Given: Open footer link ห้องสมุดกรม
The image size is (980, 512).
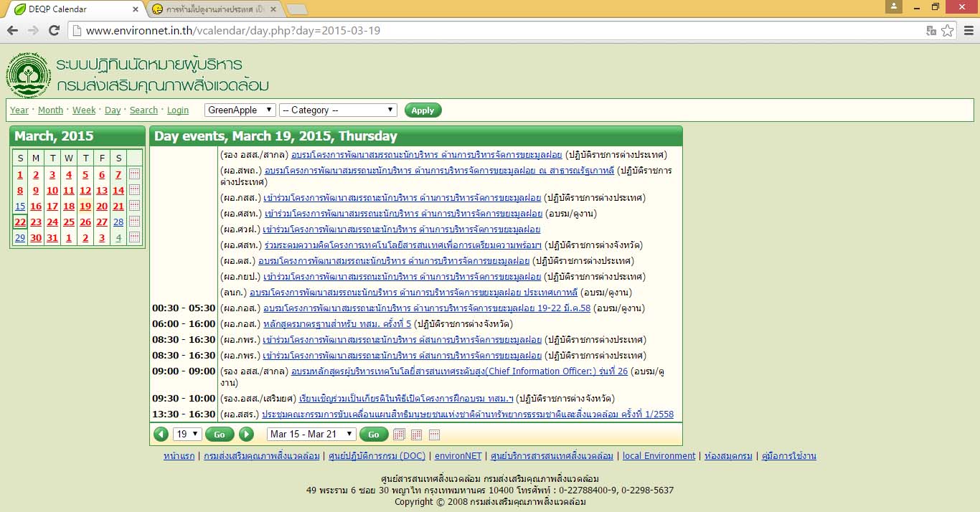Looking at the screenshot, I should (x=728, y=456).
